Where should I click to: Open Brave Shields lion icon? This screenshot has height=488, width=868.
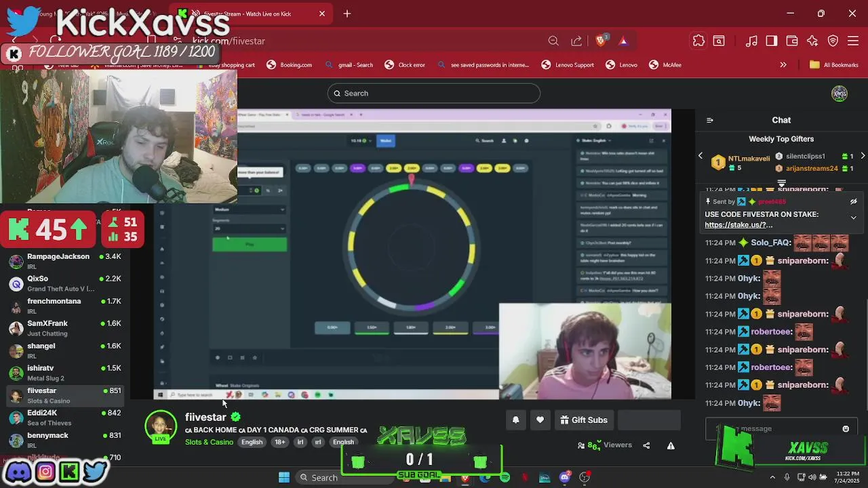point(601,41)
